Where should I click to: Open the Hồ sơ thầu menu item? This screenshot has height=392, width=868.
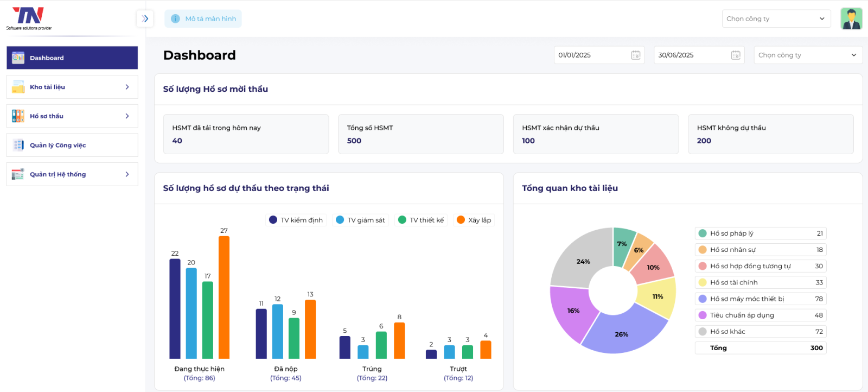click(47, 116)
